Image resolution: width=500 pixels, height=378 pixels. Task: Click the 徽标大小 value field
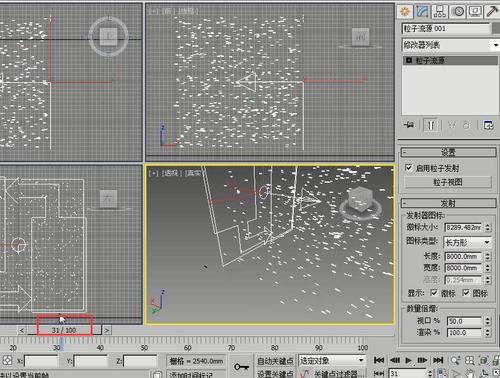coord(463,228)
